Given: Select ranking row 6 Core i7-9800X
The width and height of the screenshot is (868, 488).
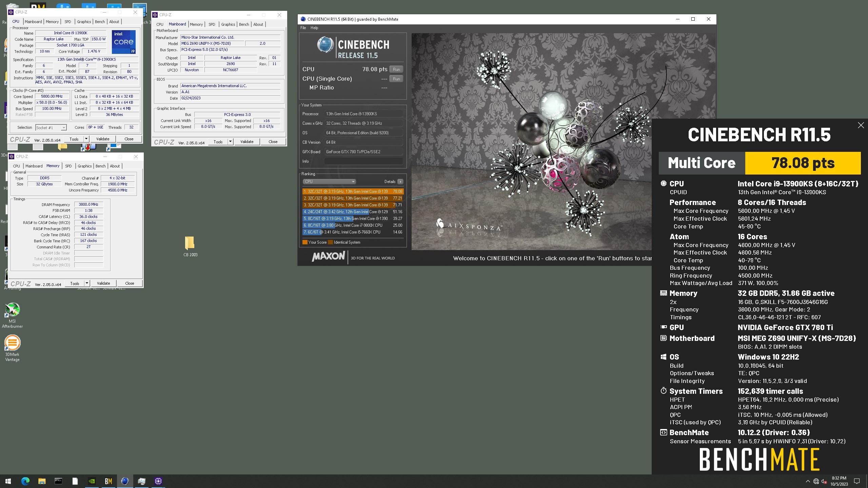Looking at the screenshot, I should [353, 225].
